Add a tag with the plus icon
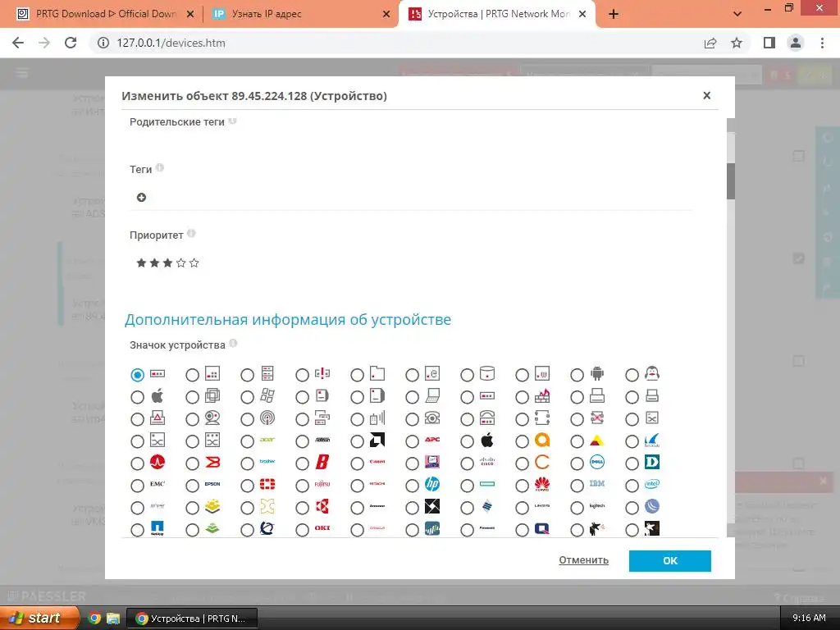 (141, 198)
